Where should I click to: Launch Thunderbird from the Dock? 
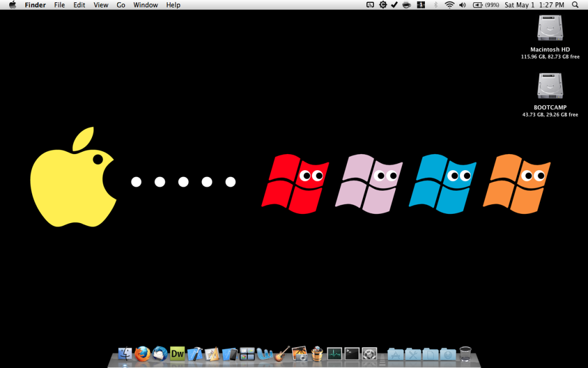tap(160, 354)
